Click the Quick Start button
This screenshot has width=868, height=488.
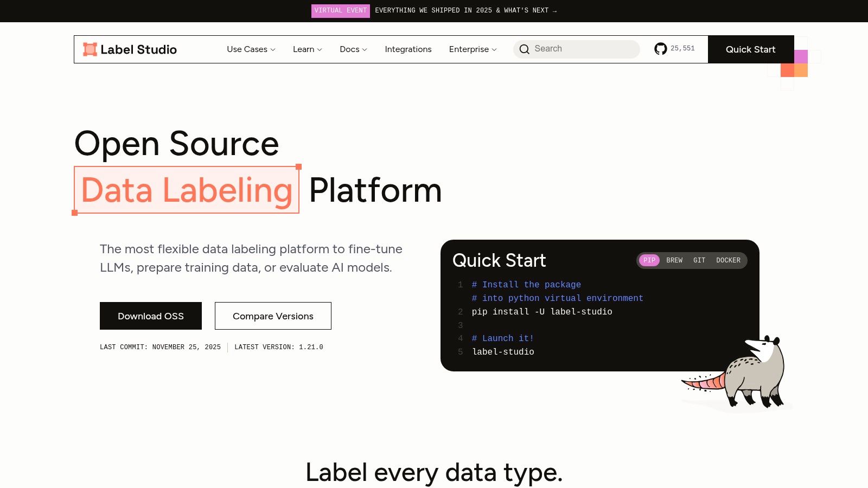click(750, 49)
